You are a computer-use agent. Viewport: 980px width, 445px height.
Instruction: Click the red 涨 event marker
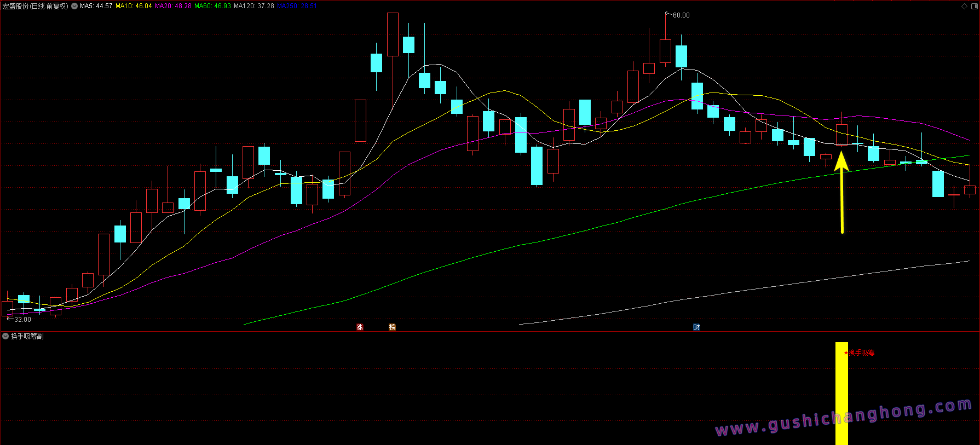click(x=360, y=327)
